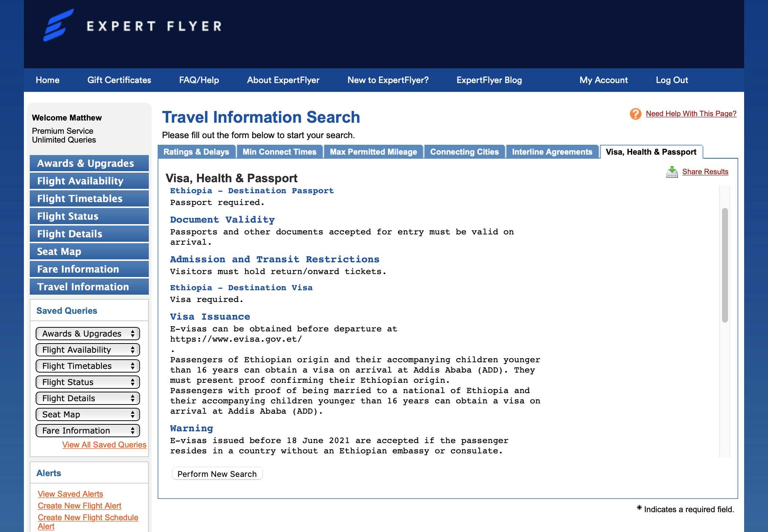
Task: Toggle the Interline Agreements tab
Action: 552,152
